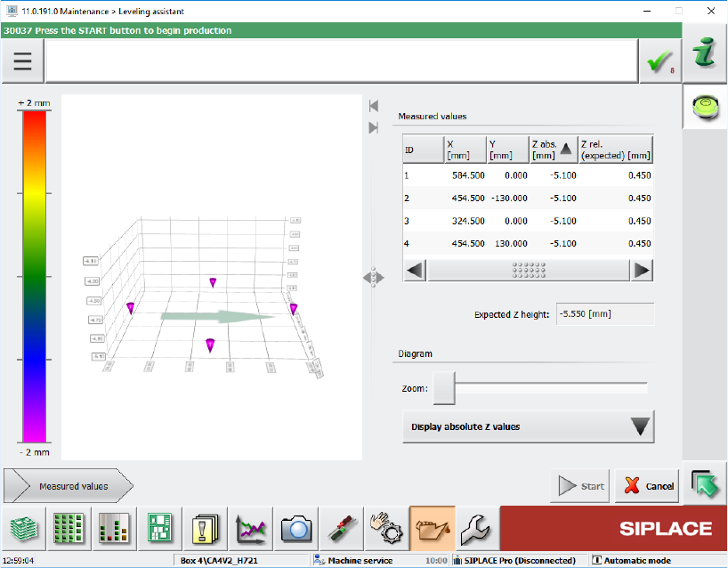
Task: Open the line chart statistics icon
Action: [x=250, y=528]
